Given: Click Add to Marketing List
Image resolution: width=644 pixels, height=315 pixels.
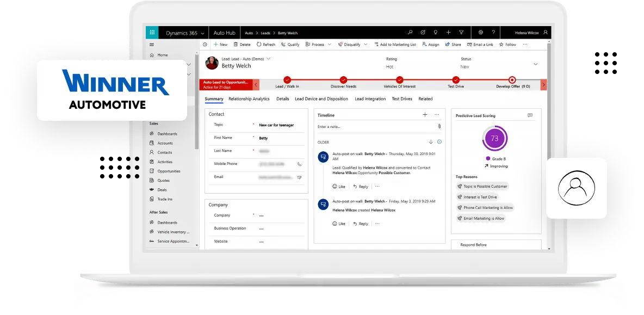Looking at the screenshot, I should click(395, 45).
